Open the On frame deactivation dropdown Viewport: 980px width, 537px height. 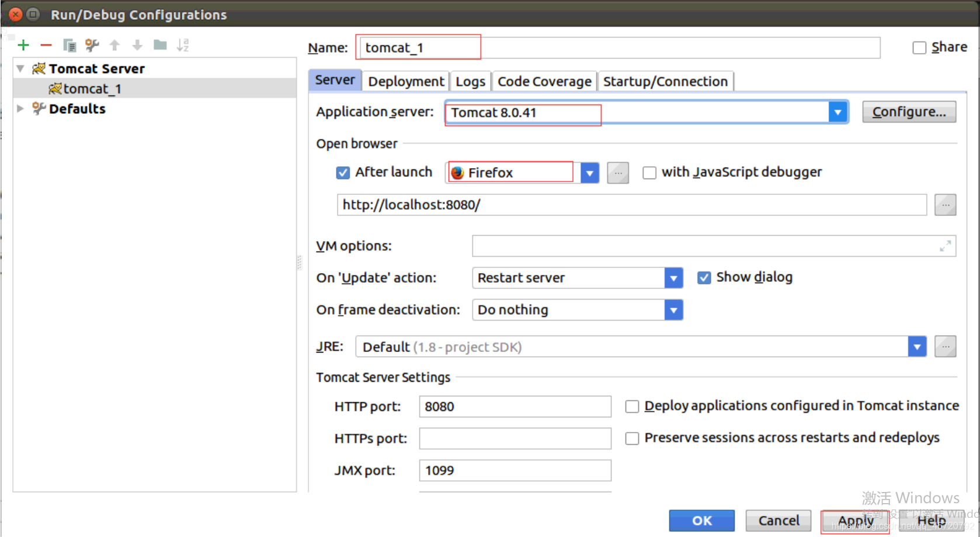(673, 310)
